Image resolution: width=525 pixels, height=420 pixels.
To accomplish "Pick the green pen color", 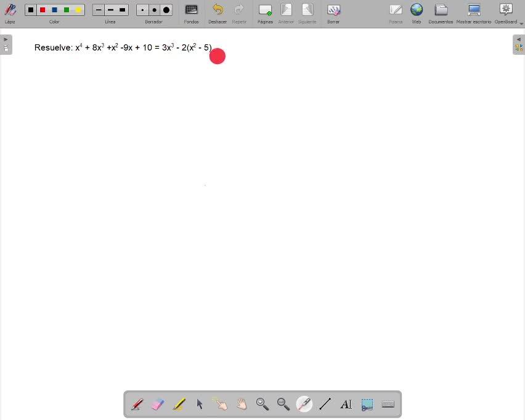I will 67,10.
